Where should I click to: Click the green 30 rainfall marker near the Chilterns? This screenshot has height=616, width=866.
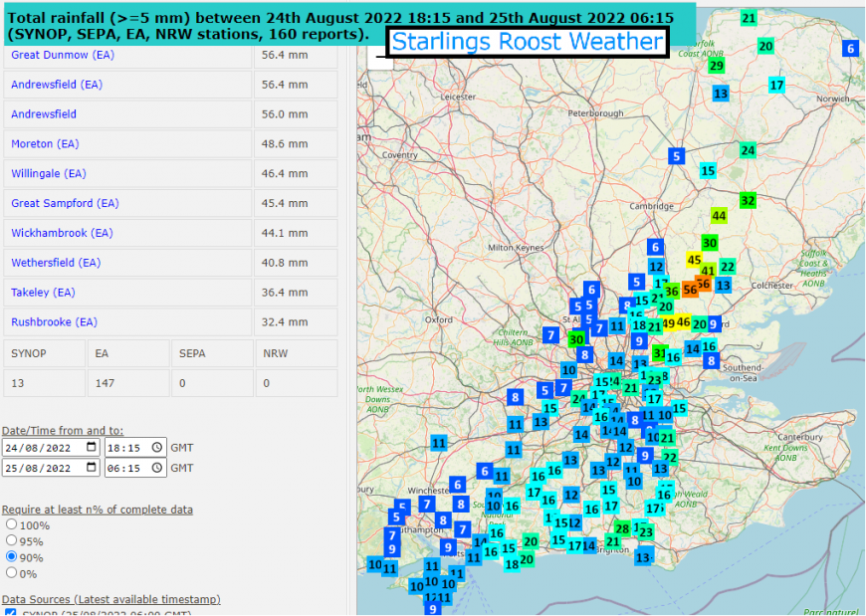pyautogui.click(x=576, y=339)
